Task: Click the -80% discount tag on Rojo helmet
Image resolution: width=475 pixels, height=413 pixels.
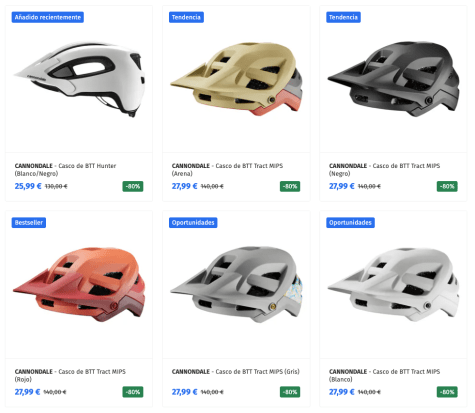Action: [x=133, y=392]
